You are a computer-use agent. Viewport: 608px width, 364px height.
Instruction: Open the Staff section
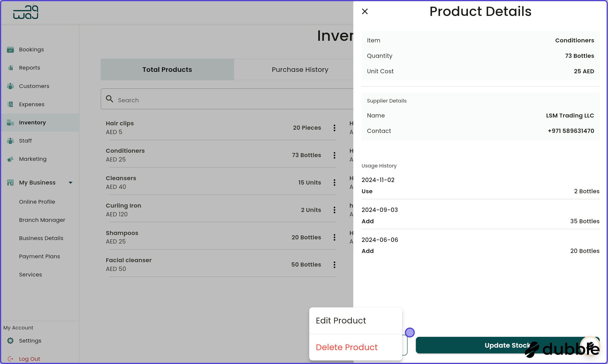click(x=25, y=141)
